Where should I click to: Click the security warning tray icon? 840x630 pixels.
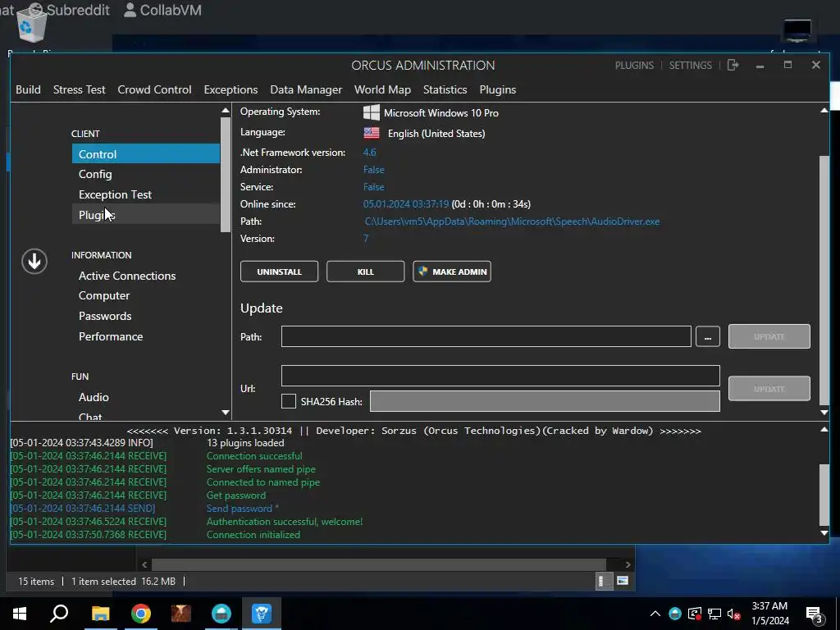tap(695, 614)
